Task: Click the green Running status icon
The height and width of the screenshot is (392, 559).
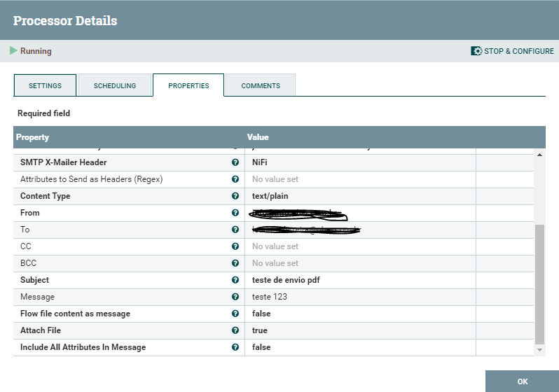Action: coord(13,50)
